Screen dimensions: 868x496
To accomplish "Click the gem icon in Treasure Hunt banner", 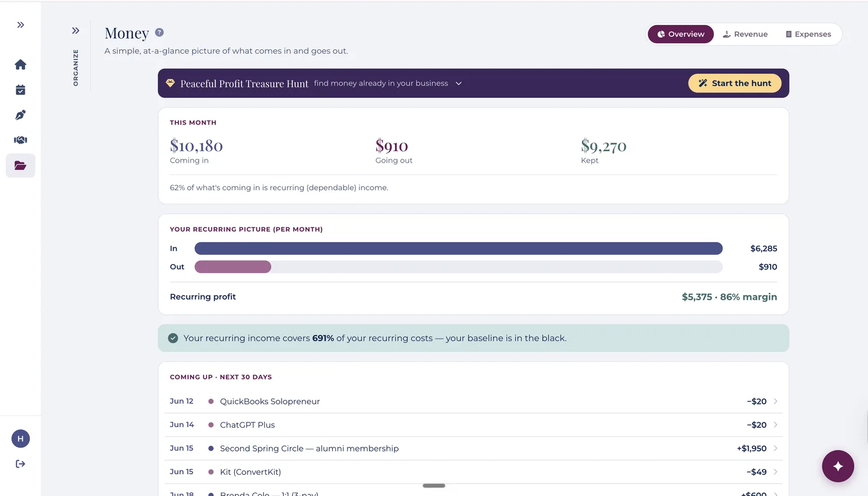I will point(170,83).
